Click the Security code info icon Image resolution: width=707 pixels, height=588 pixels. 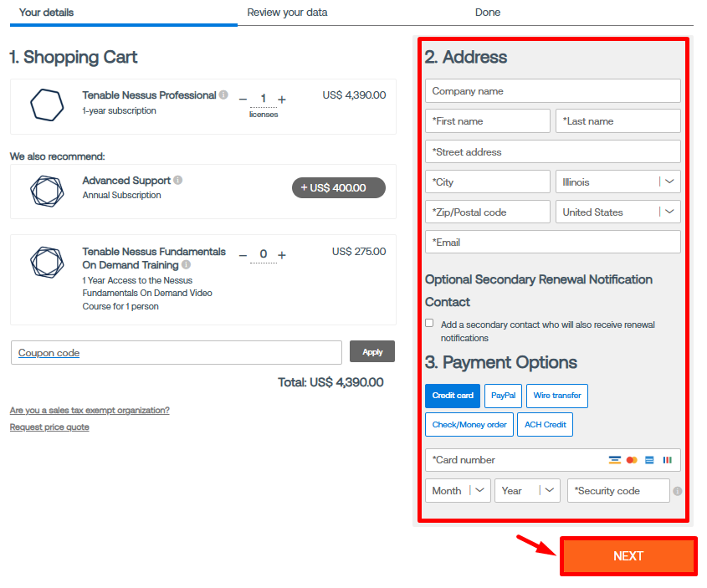tap(678, 491)
